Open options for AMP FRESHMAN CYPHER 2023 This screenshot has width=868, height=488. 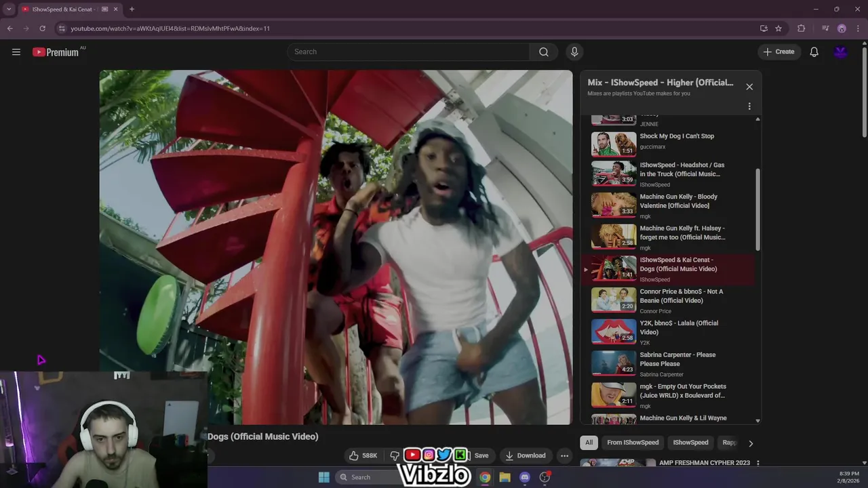coord(757,463)
